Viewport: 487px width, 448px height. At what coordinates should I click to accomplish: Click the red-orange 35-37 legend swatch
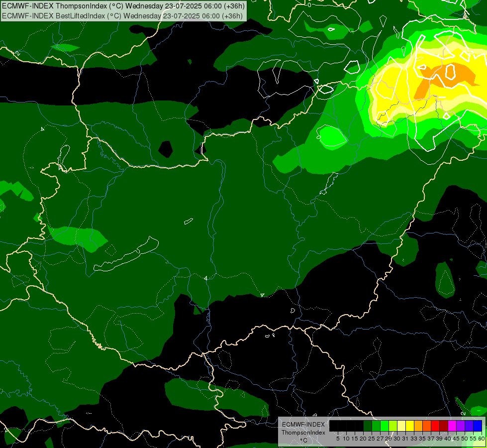(x=427, y=426)
